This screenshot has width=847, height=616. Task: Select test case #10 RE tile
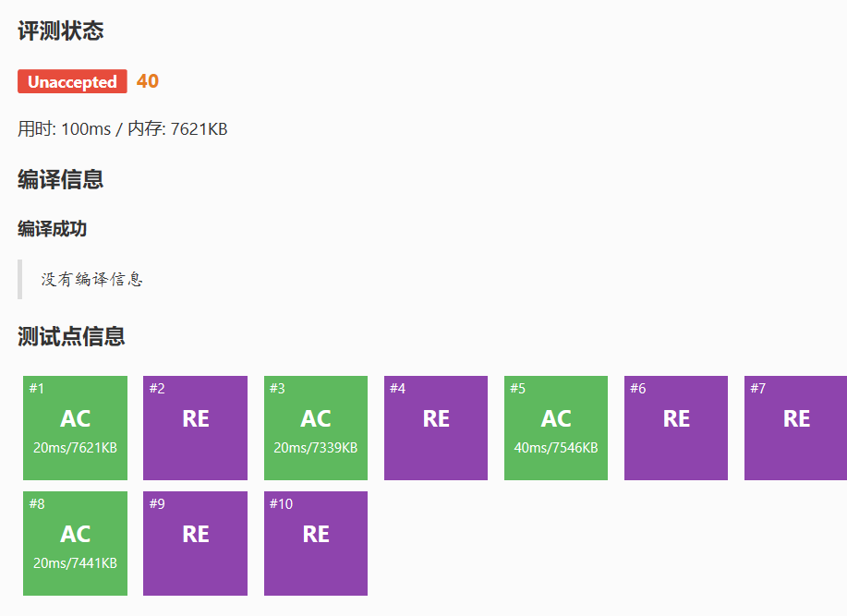pyautogui.click(x=315, y=543)
